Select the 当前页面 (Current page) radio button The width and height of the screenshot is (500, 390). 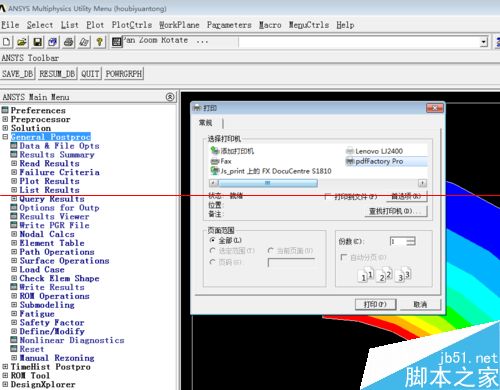pyautogui.click(x=271, y=250)
